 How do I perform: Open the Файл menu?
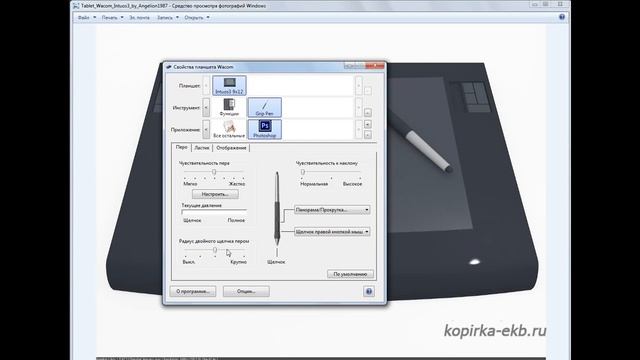(x=87, y=18)
